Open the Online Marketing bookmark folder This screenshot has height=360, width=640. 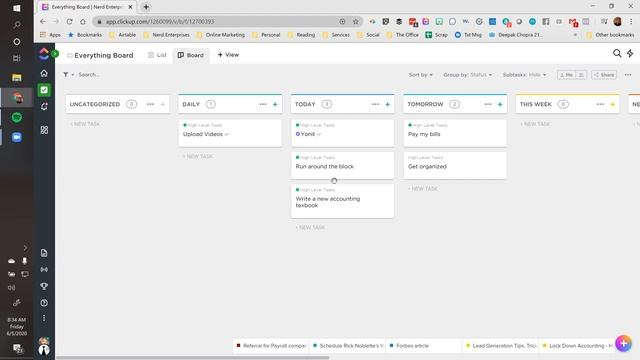tap(221, 35)
